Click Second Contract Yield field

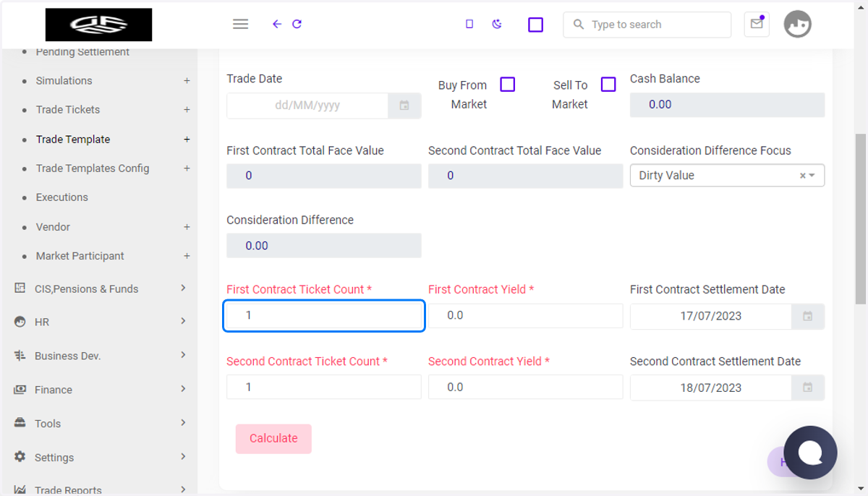[526, 388]
